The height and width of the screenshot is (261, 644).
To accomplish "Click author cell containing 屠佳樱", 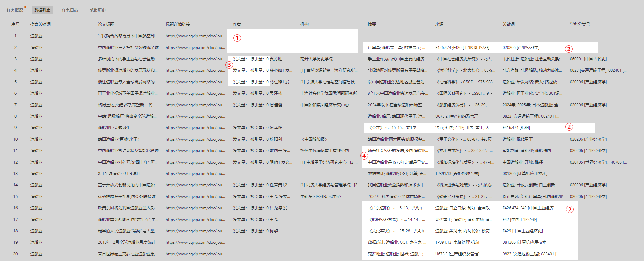I will pos(258,105).
